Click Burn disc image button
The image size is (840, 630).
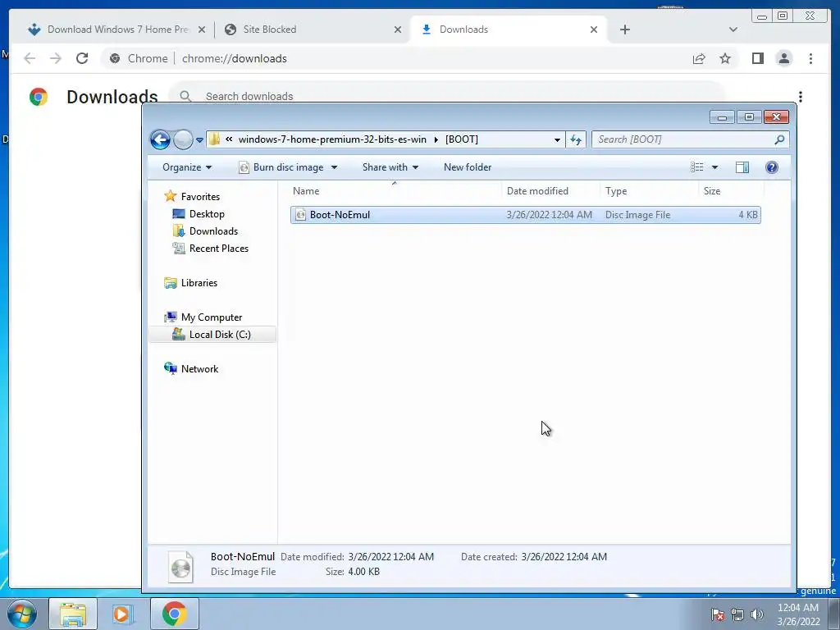tap(281, 167)
